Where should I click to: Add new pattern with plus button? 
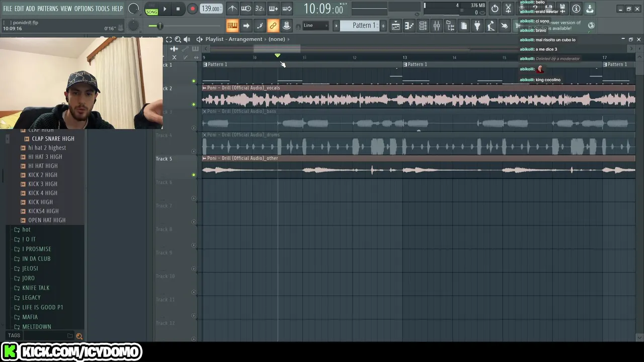383,26
